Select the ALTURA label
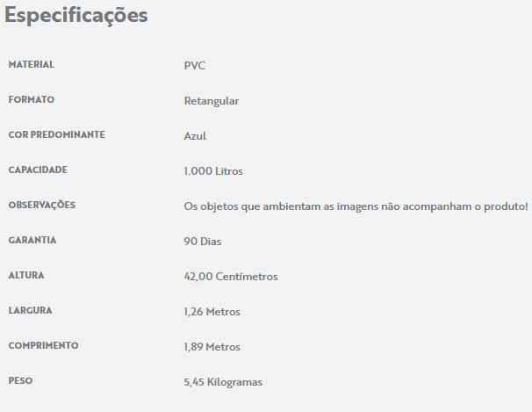The image size is (532, 412). coord(26,275)
